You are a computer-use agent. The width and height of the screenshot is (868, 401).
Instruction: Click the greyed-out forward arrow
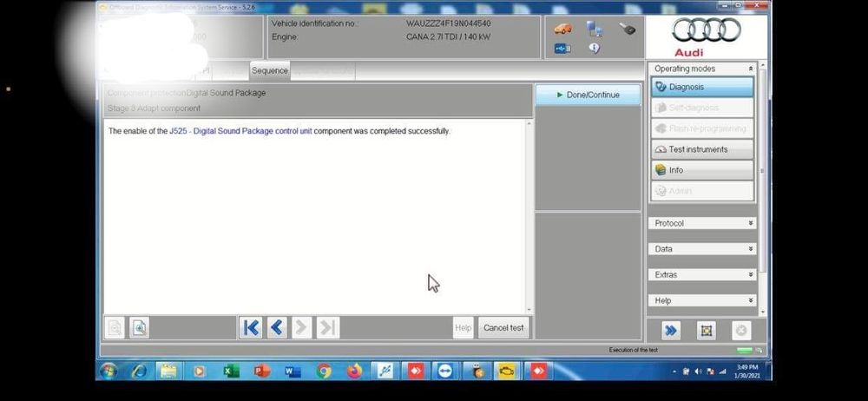[302, 328]
